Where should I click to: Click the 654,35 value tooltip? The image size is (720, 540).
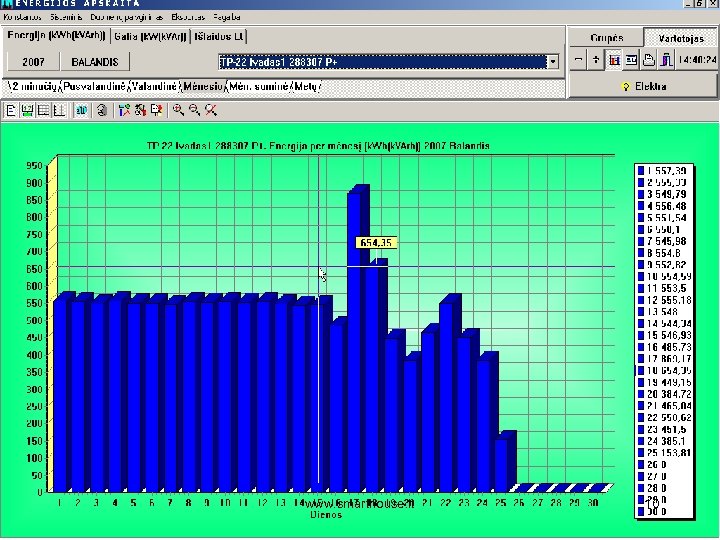click(x=376, y=243)
